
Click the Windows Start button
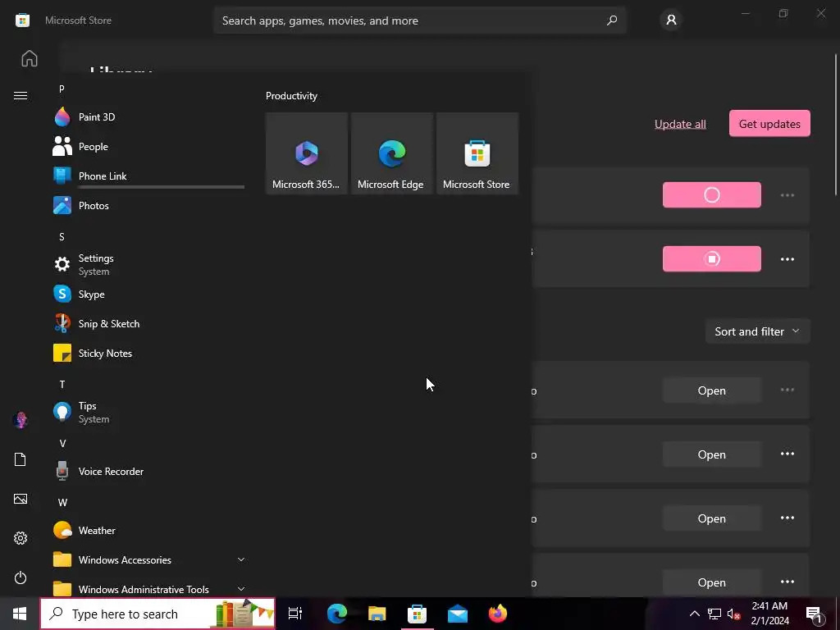pos(20,614)
